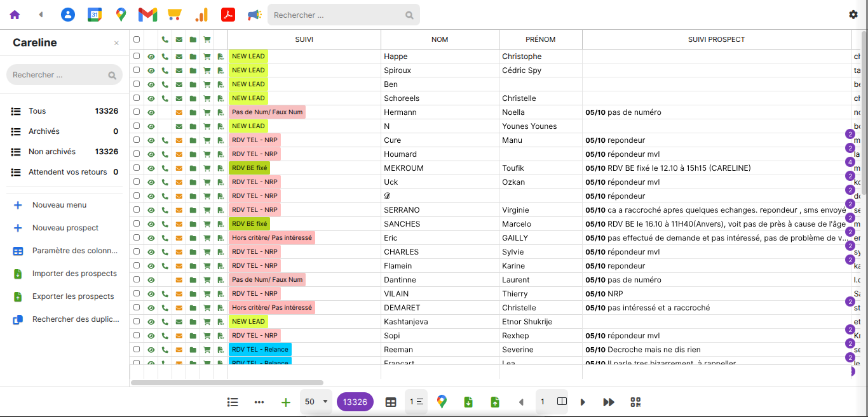Click the green download file icon
Image resolution: width=868 pixels, height=417 pixels.
(x=468, y=402)
